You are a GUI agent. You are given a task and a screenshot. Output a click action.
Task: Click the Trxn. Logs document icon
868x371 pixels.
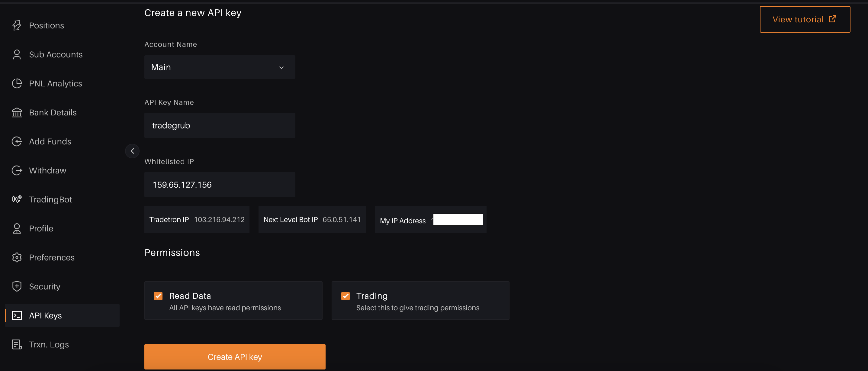tap(17, 344)
